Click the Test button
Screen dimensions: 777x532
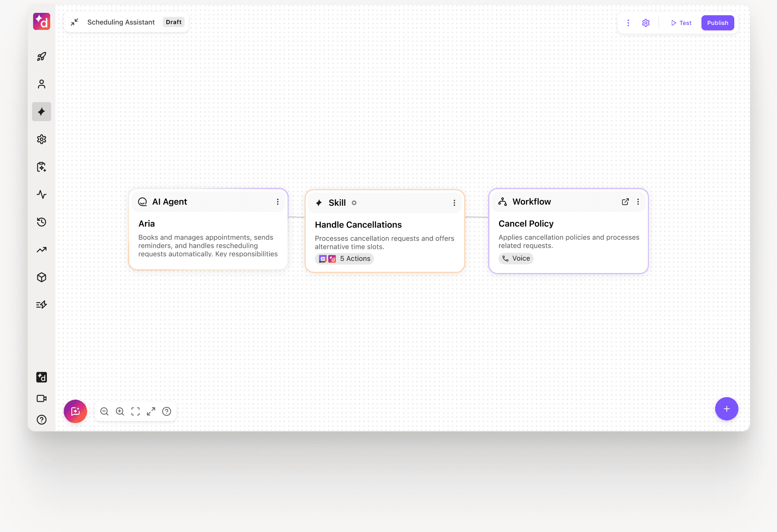coord(681,23)
